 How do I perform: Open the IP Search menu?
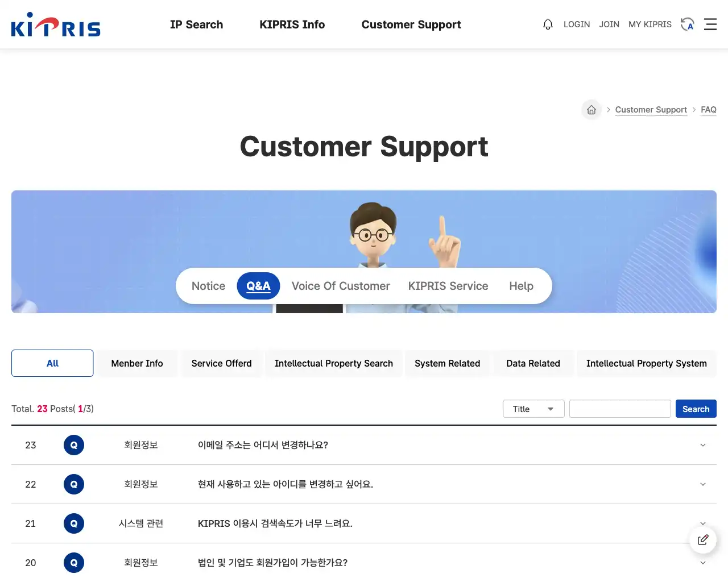(x=196, y=24)
